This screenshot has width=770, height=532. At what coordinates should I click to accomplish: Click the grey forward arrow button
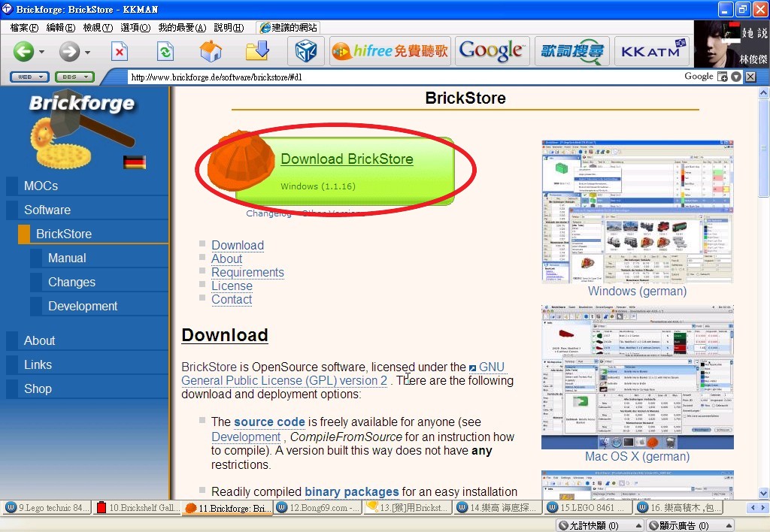(69, 51)
